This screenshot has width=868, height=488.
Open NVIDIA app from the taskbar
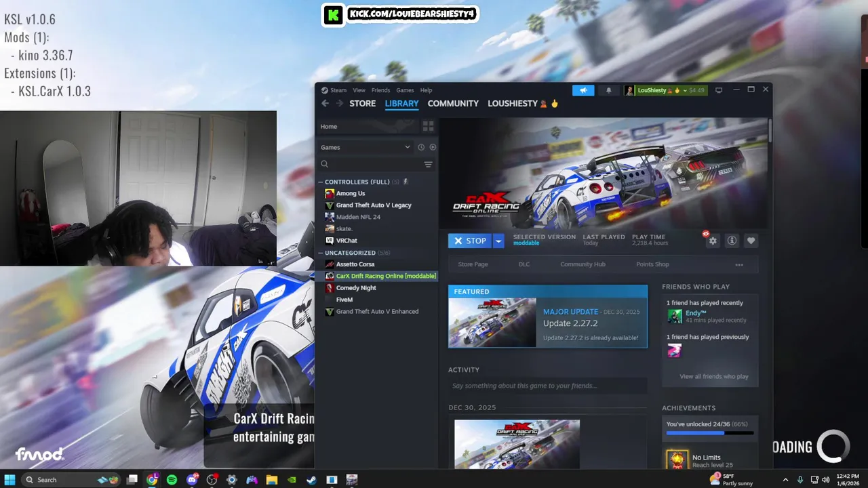(x=292, y=479)
